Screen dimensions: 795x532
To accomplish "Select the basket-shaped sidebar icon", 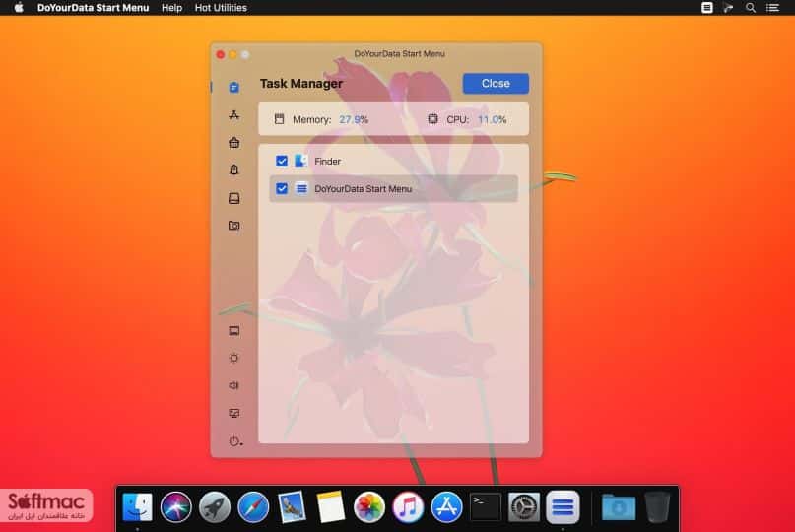I will [x=233, y=143].
